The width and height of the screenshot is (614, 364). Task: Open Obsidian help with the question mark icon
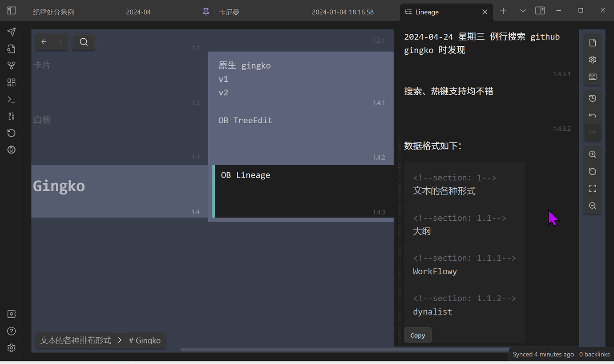(11, 331)
